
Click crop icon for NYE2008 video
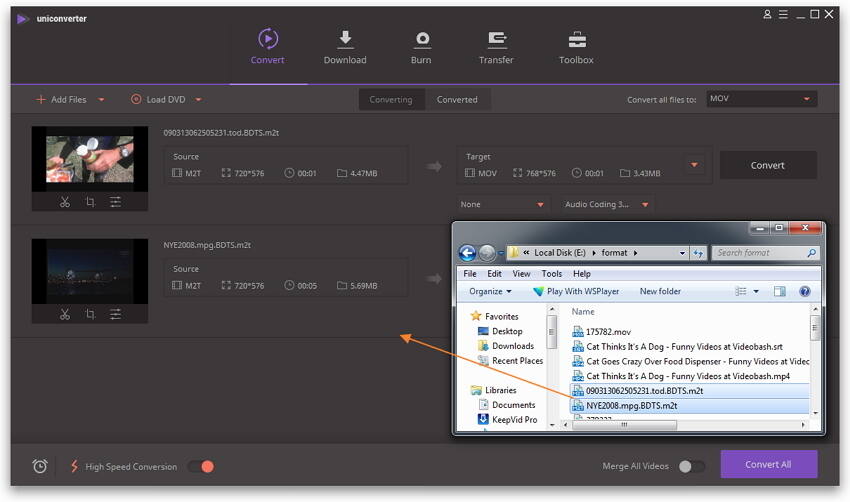pos(90,314)
